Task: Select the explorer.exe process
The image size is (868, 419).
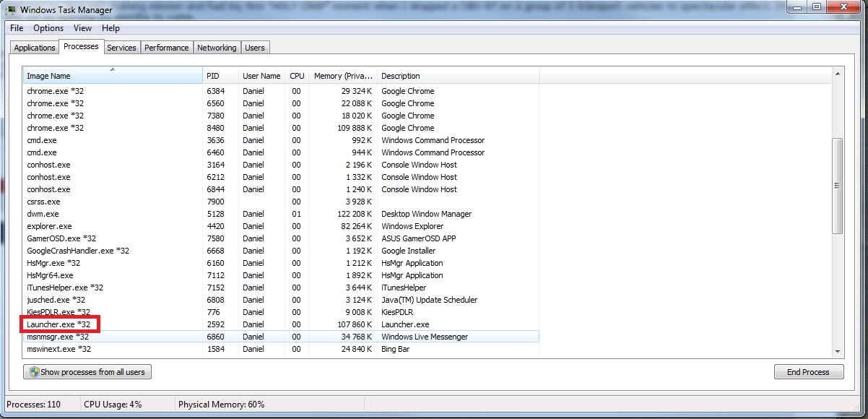Action: click(x=281, y=226)
